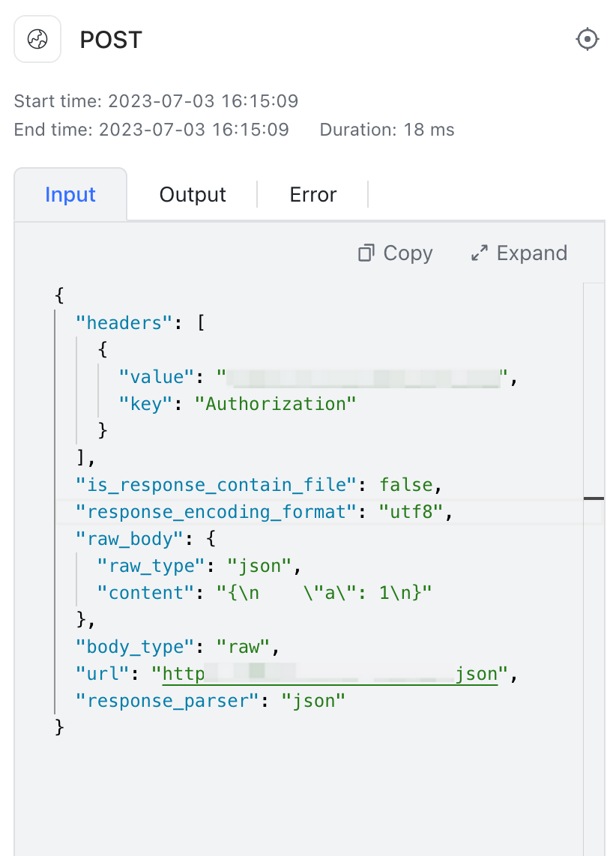Click the scrollbar thumb on the right edge
The height and width of the screenshot is (856, 616).
[x=594, y=498]
